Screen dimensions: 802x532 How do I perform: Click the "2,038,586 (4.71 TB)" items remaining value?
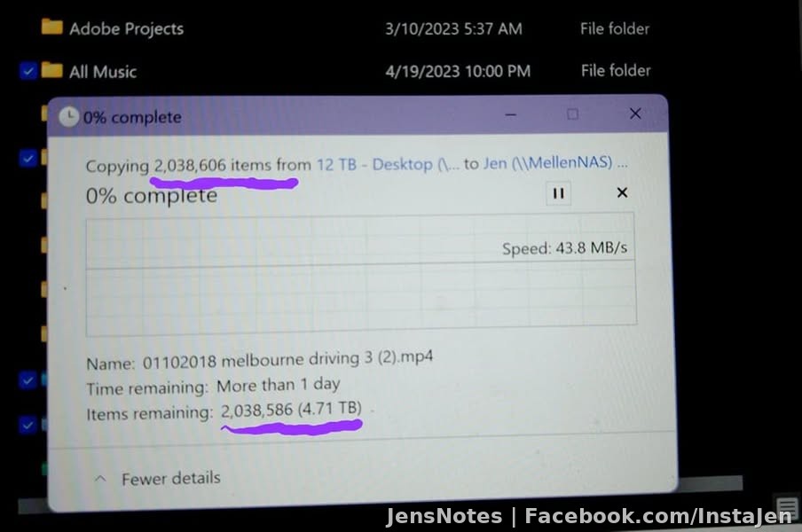click(291, 410)
